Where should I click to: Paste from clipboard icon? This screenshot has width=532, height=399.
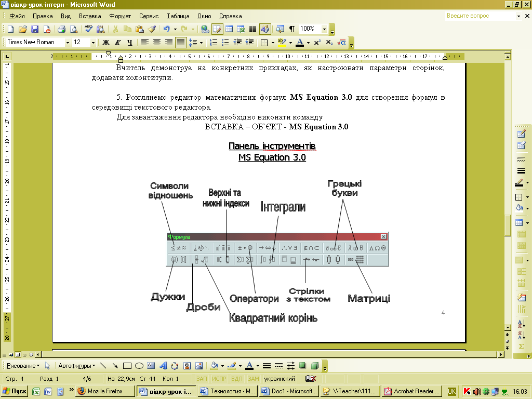(139, 29)
